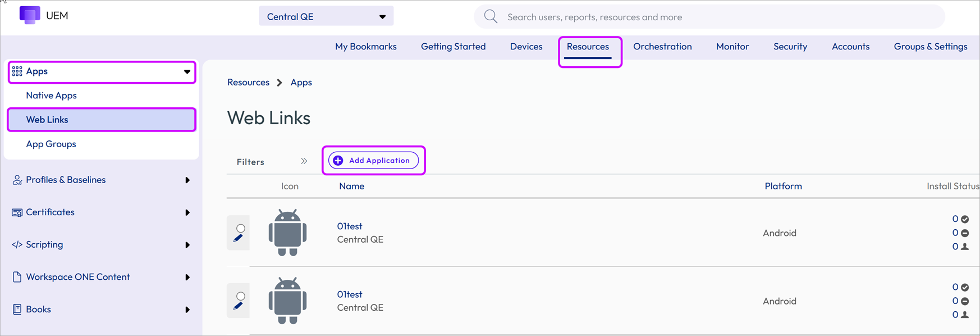Click the Scripting code icon

point(17,244)
